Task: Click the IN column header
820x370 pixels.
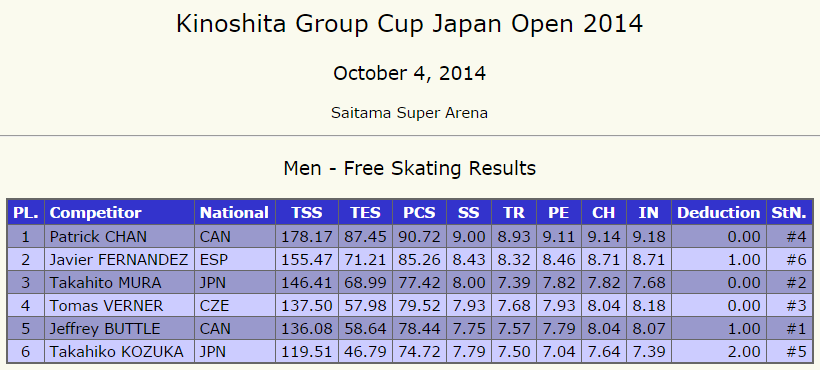Action: (x=648, y=213)
